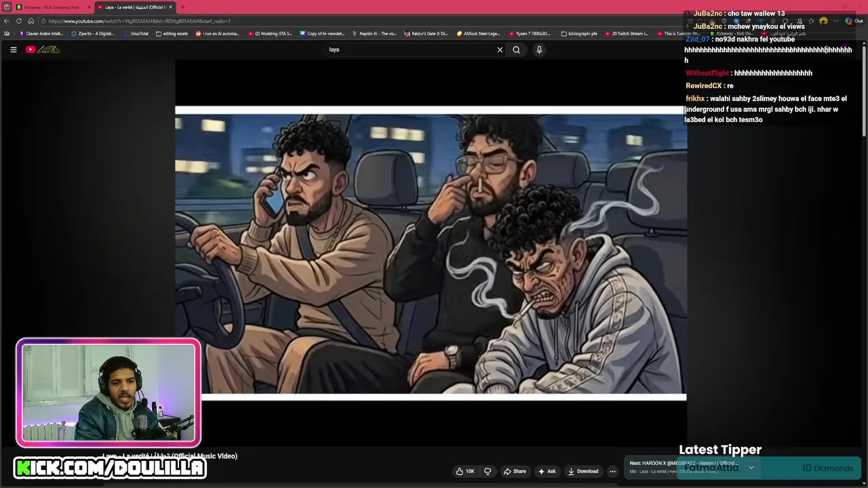Open the Copy of hr-newslet bookmark
This screenshot has height=488, width=868.
pyautogui.click(x=322, y=33)
